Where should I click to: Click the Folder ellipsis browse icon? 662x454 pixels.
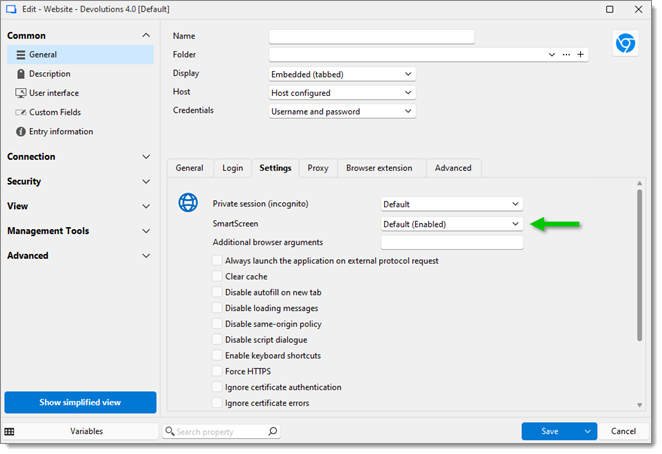point(566,54)
